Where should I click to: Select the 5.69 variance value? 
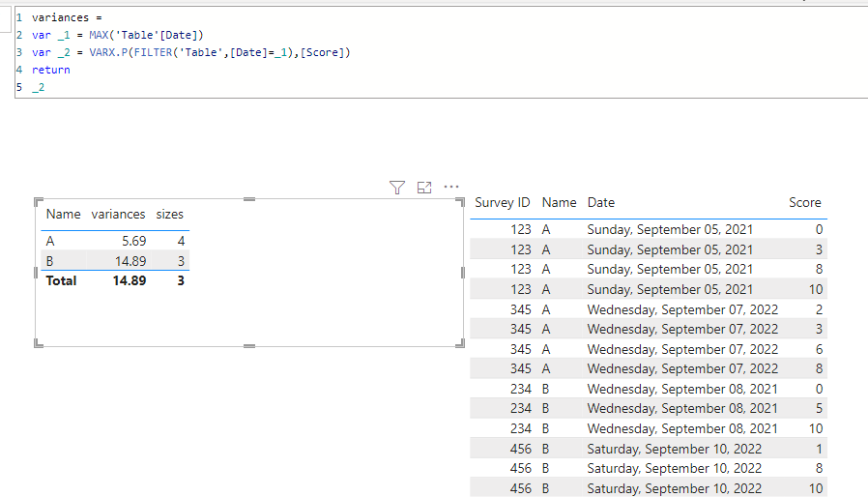point(134,241)
